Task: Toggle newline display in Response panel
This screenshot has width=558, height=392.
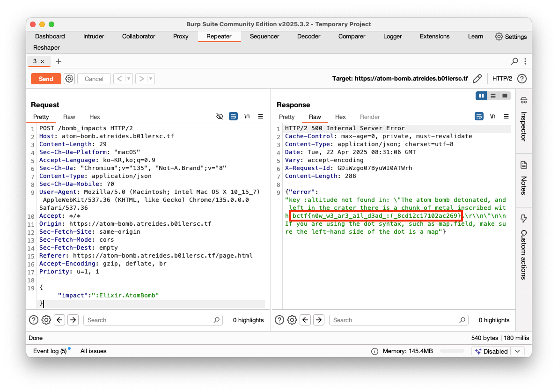Action: [x=493, y=117]
